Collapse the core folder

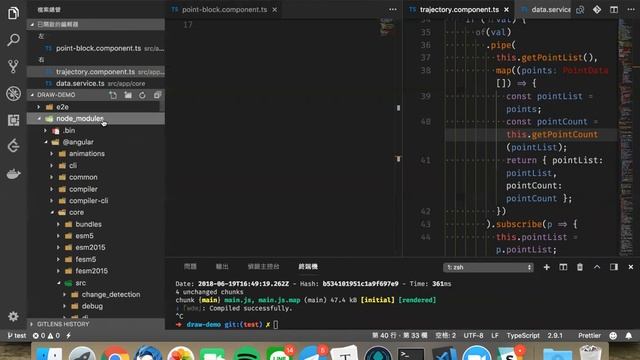tap(52, 213)
